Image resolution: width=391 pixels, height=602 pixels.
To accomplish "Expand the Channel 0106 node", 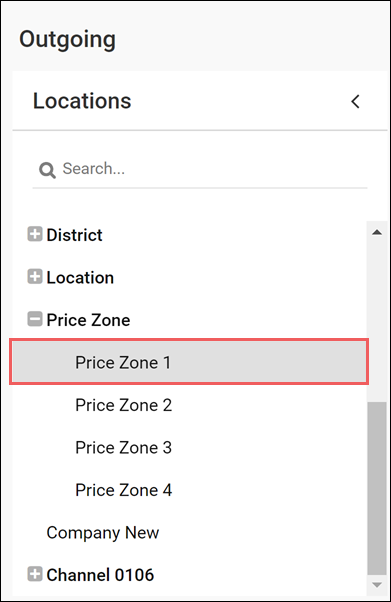I will click(x=35, y=574).
